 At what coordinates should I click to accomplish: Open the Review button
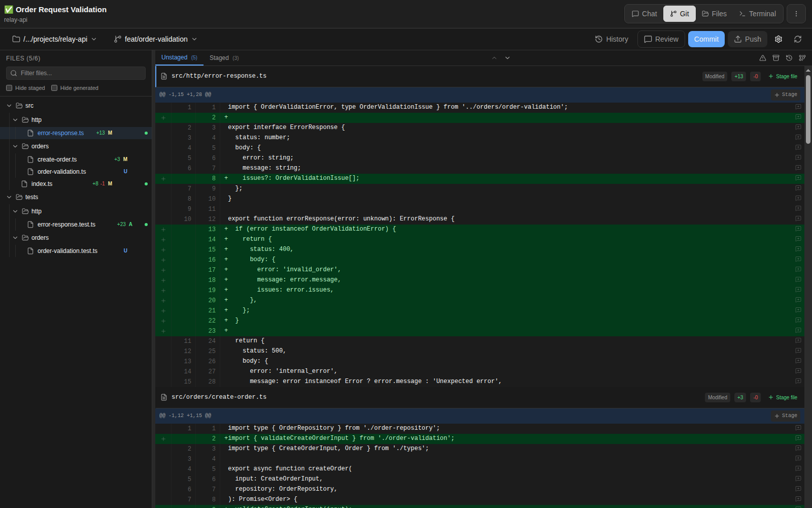(661, 39)
